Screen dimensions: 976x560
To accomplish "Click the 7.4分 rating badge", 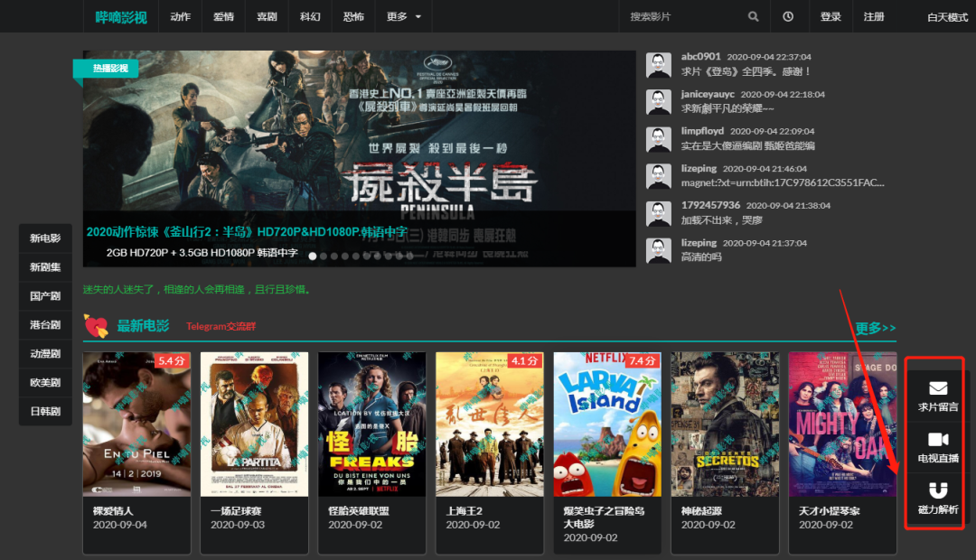I will (643, 361).
